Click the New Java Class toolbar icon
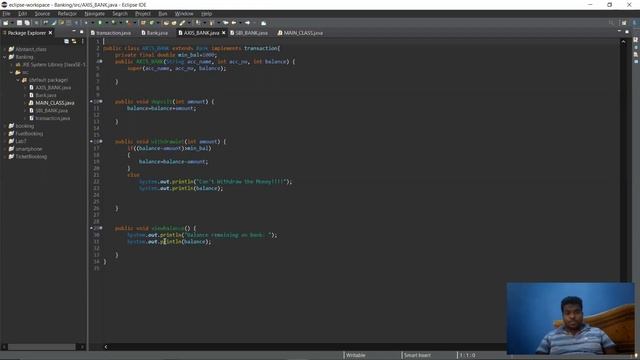 (x=151, y=23)
